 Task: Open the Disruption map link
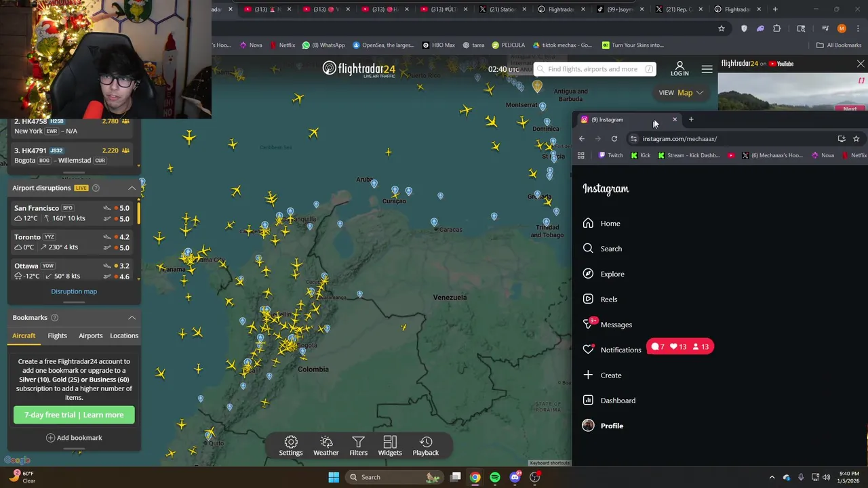coord(74,291)
